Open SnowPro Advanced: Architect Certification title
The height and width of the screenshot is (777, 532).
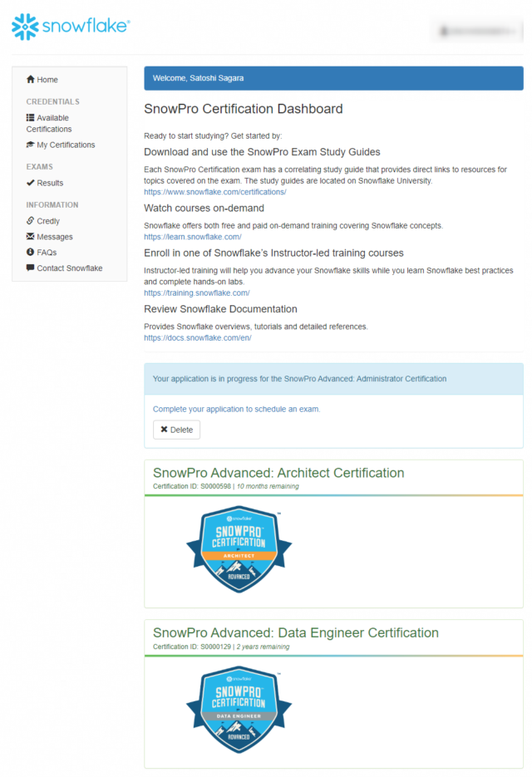pos(278,473)
